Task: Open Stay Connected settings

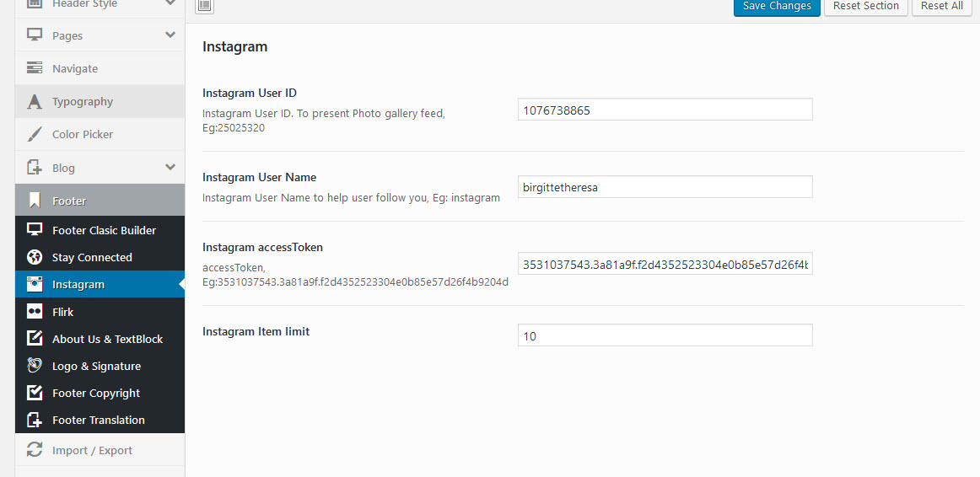Action: [x=100, y=257]
